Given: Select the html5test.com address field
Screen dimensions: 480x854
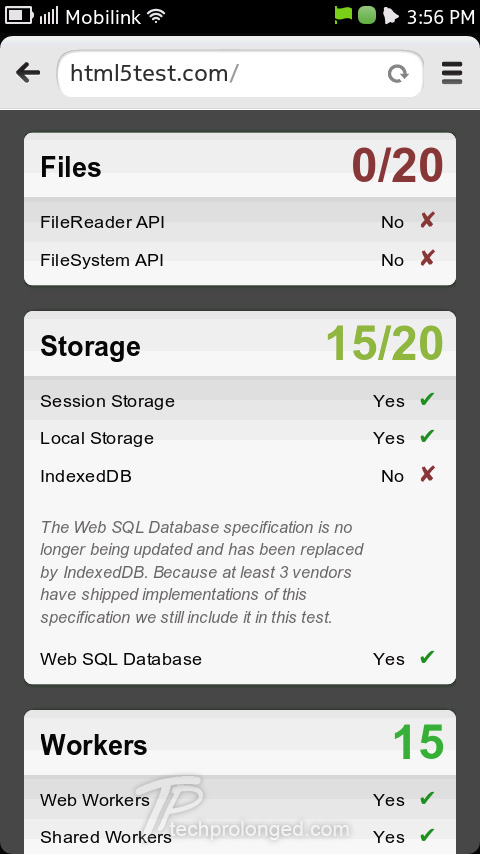Looking at the screenshot, I should point(240,74).
